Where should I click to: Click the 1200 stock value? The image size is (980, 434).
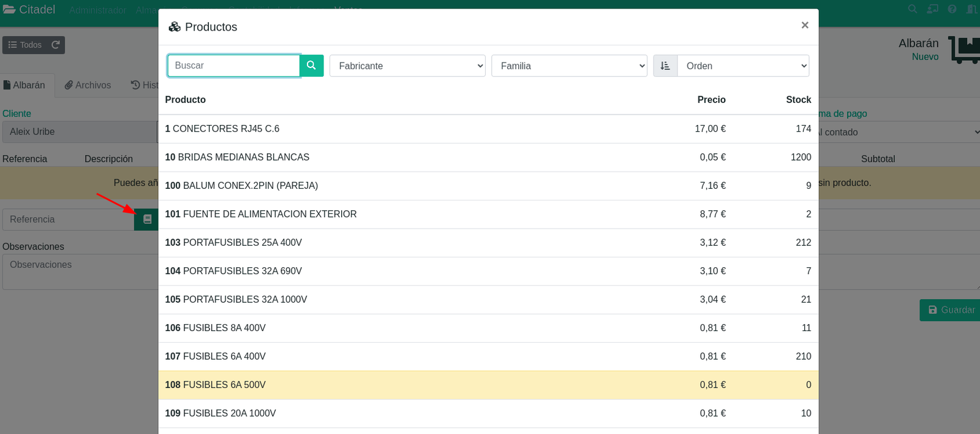coord(801,158)
